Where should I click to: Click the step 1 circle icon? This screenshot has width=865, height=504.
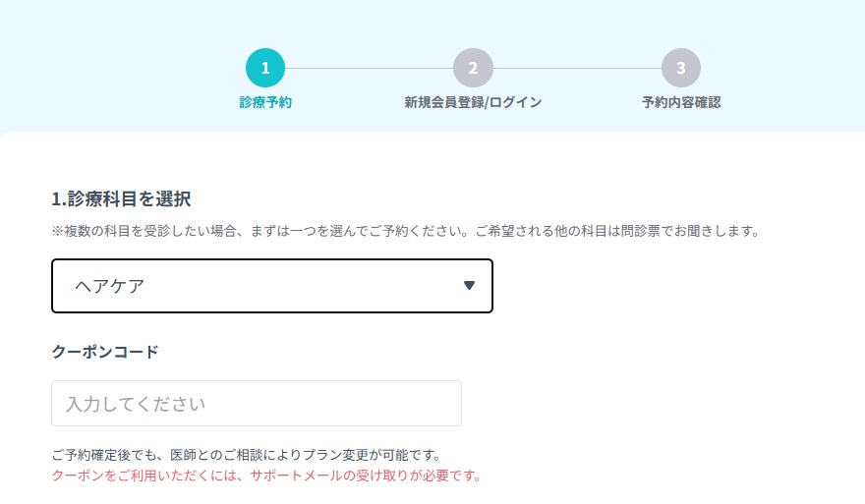click(265, 68)
